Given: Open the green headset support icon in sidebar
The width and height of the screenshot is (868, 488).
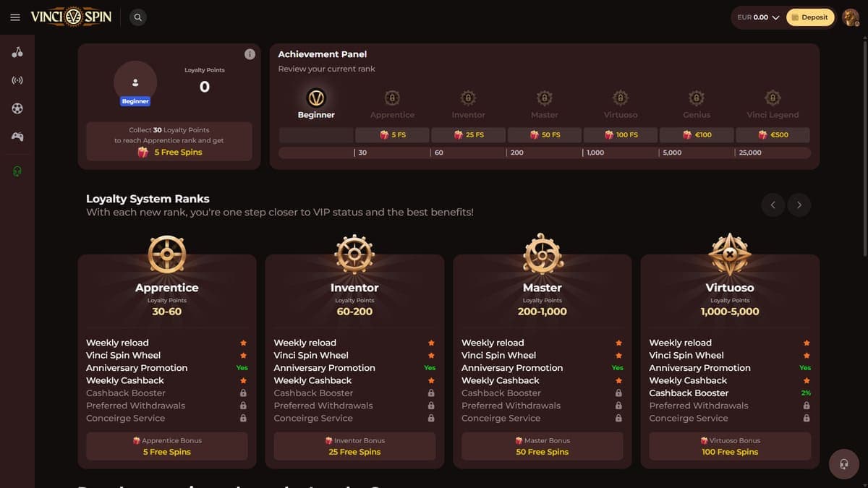Looking at the screenshot, I should click(x=17, y=171).
